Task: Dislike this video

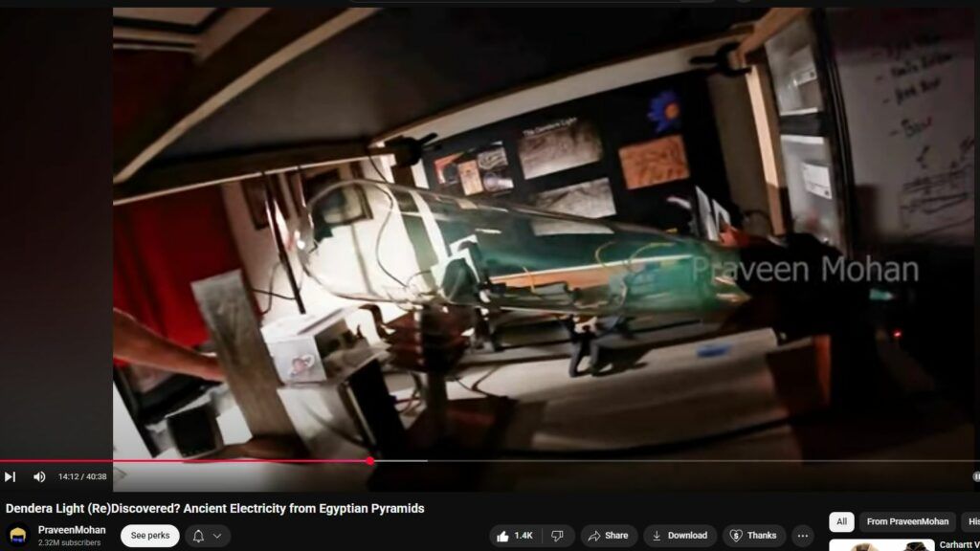Action: click(x=557, y=536)
